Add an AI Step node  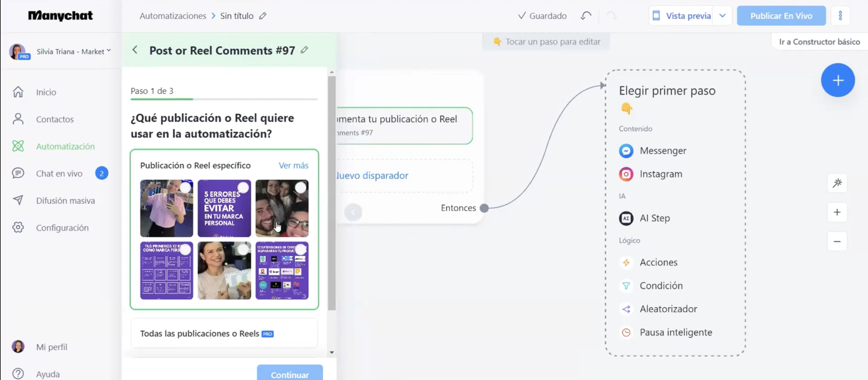click(x=655, y=218)
